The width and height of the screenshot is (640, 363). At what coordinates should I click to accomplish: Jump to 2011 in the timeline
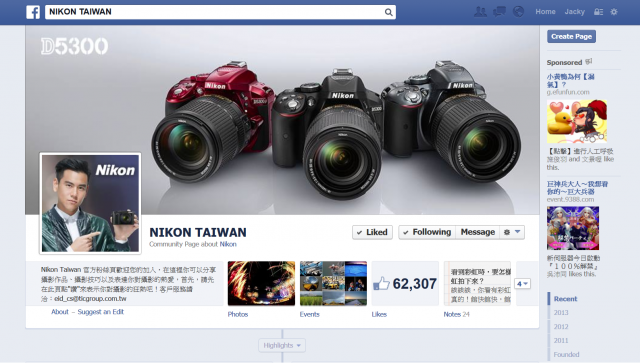click(x=561, y=341)
